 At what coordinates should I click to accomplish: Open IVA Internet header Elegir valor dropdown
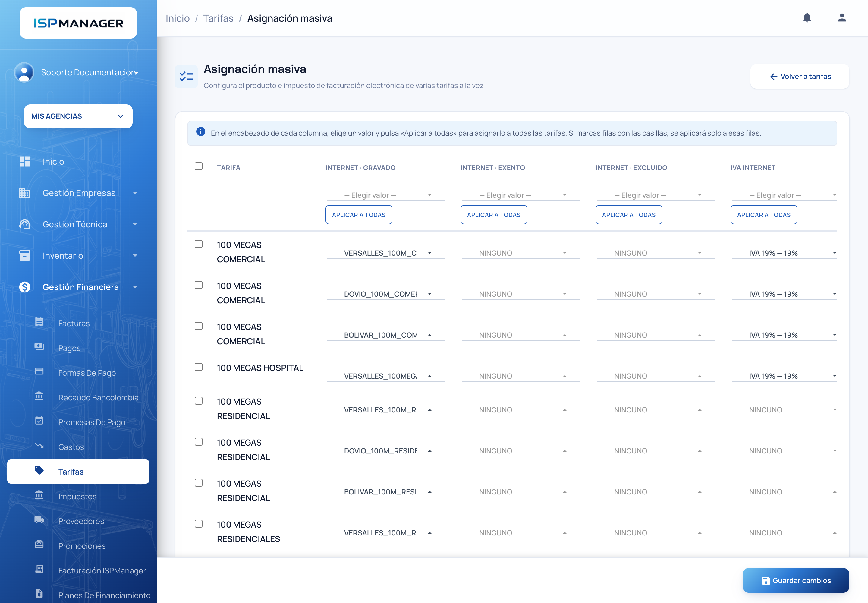pos(784,195)
